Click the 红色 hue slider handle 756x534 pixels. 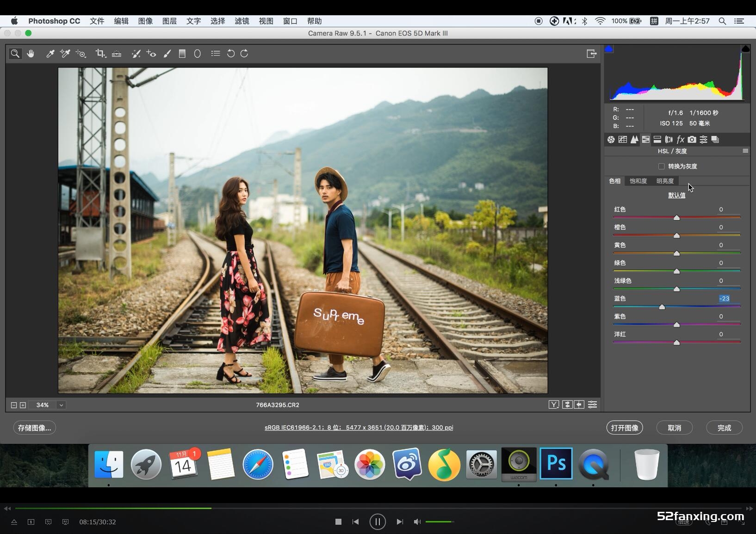point(676,218)
